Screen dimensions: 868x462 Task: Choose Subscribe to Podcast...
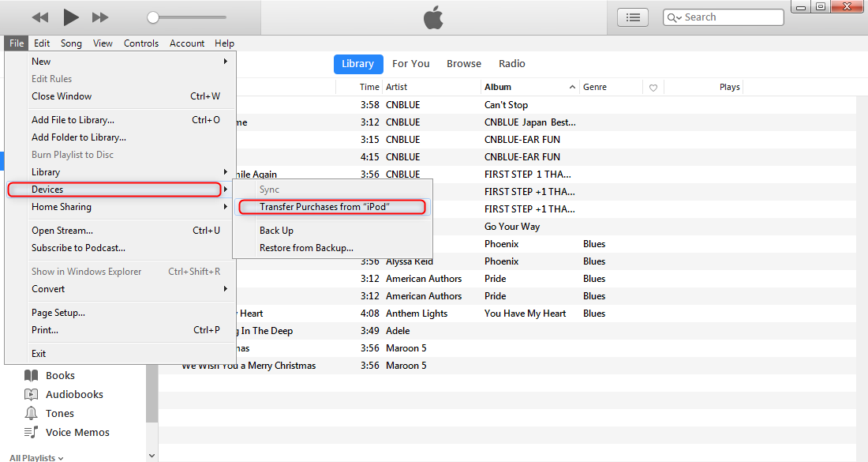click(121, 248)
